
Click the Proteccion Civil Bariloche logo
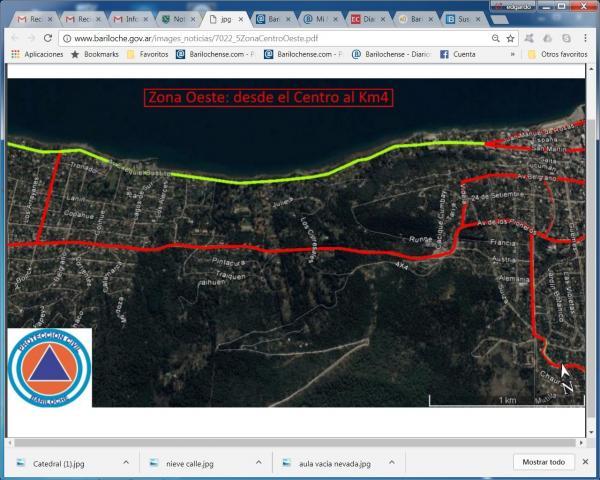coord(50,367)
